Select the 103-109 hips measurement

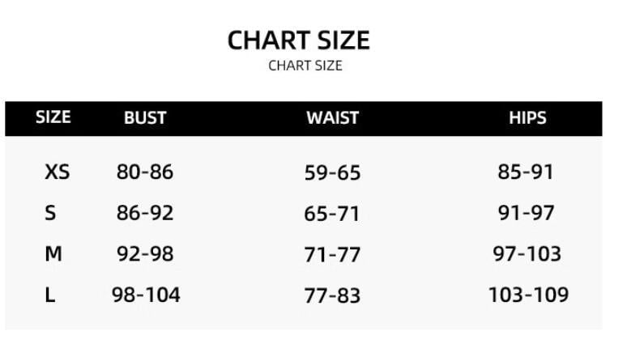click(x=528, y=295)
